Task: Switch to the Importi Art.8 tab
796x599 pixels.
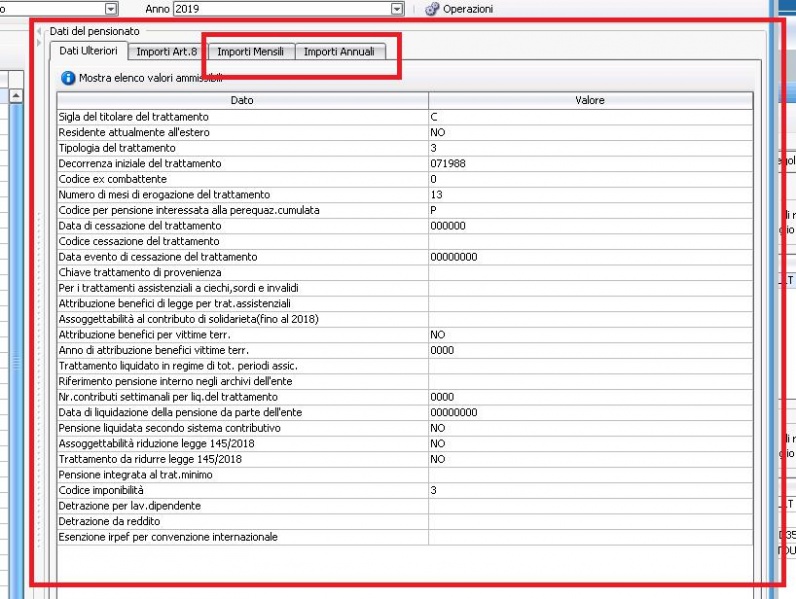Action: point(167,51)
